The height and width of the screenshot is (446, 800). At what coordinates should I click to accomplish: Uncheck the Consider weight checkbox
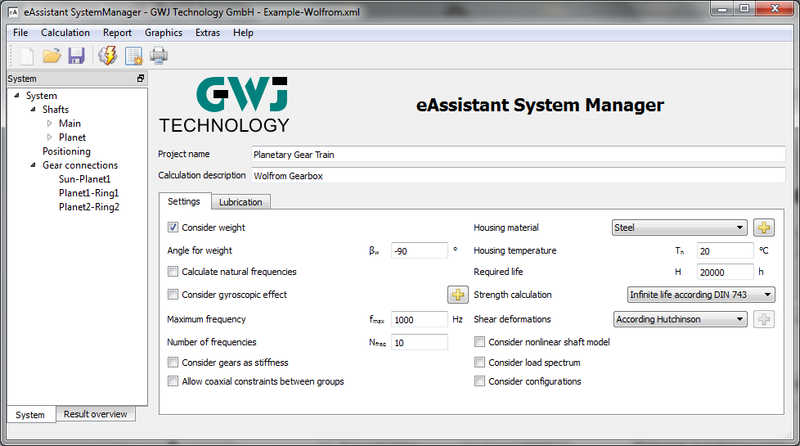[174, 228]
